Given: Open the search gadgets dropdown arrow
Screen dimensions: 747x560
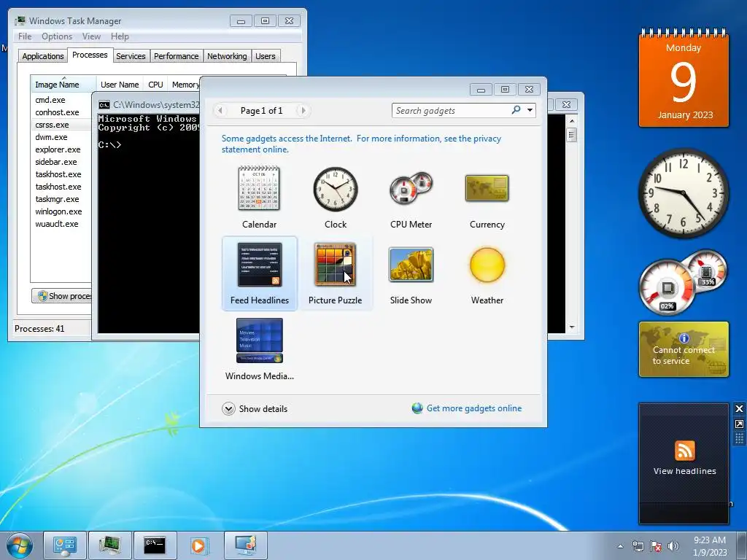Looking at the screenshot, I should coord(530,110).
